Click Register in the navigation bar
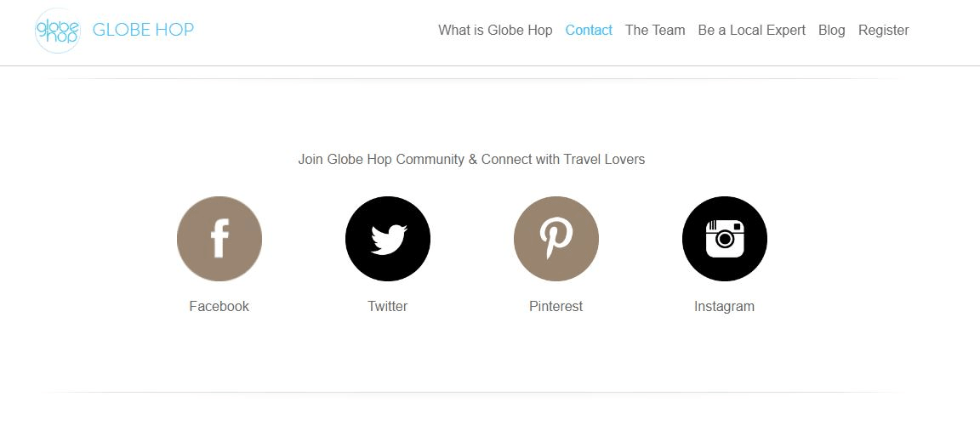Image resolution: width=980 pixels, height=436 pixels. point(883,30)
